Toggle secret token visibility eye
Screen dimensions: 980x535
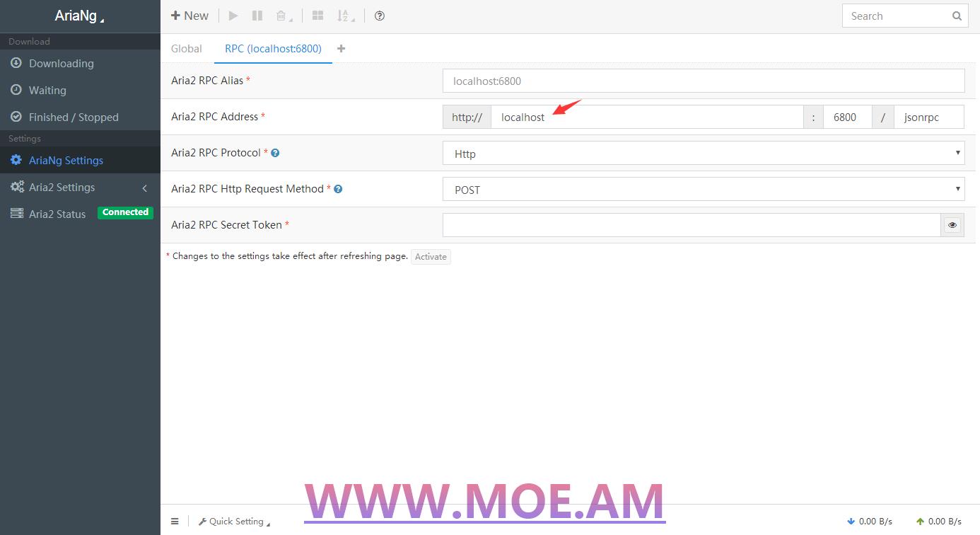(x=952, y=225)
